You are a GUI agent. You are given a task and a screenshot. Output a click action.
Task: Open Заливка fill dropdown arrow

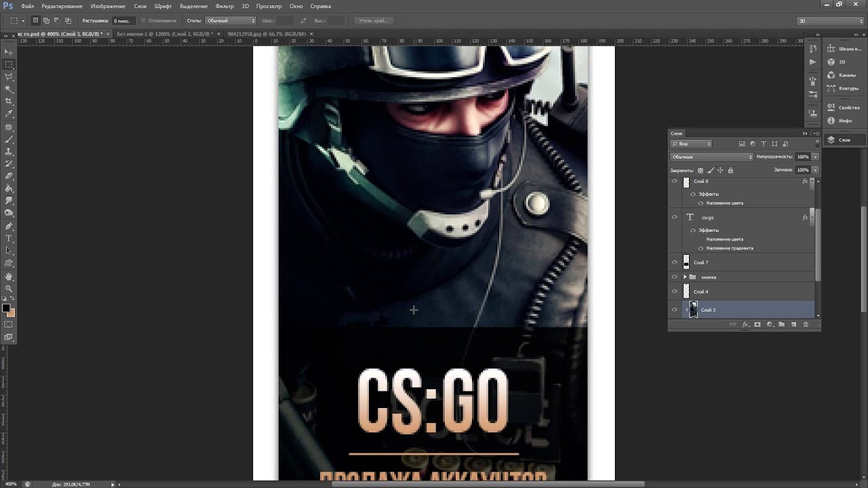click(x=815, y=170)
